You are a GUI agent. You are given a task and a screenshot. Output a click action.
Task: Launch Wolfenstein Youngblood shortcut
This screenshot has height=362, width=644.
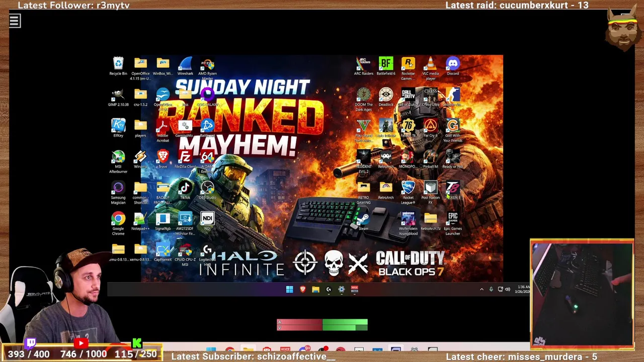tap(408, 224)
